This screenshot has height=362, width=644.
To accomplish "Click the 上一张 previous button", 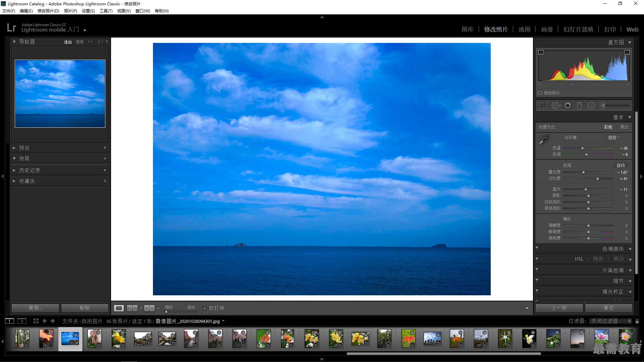I will point(559,308).
